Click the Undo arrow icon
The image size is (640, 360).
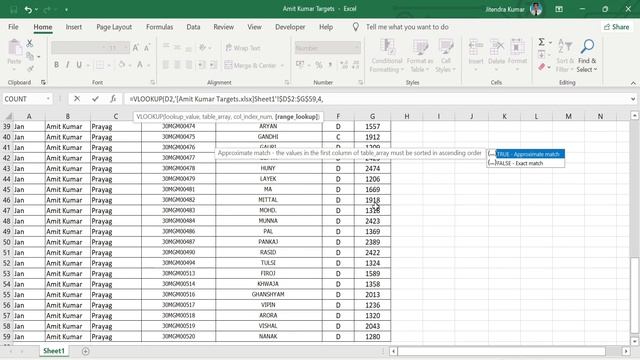click(28, 9)
